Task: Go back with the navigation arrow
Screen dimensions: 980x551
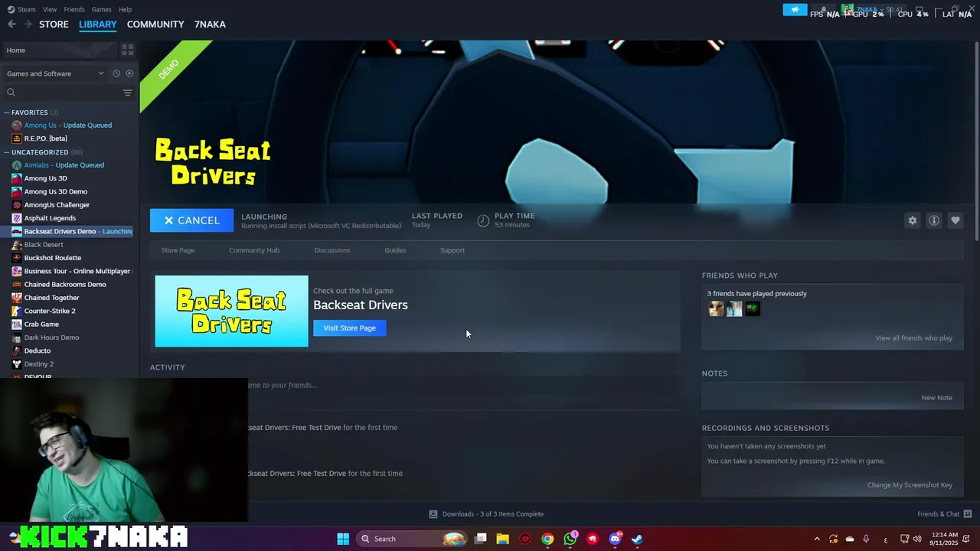Action: pos(11,24)
